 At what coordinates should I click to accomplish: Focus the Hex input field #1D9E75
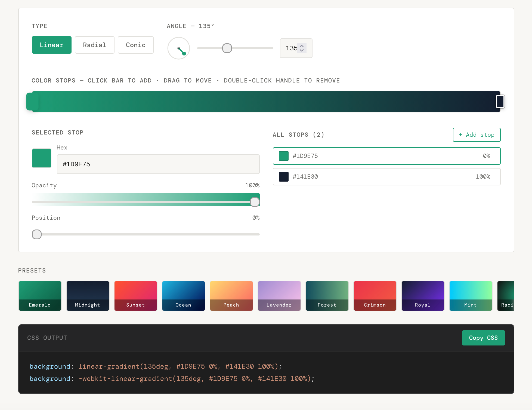[158, 164]
